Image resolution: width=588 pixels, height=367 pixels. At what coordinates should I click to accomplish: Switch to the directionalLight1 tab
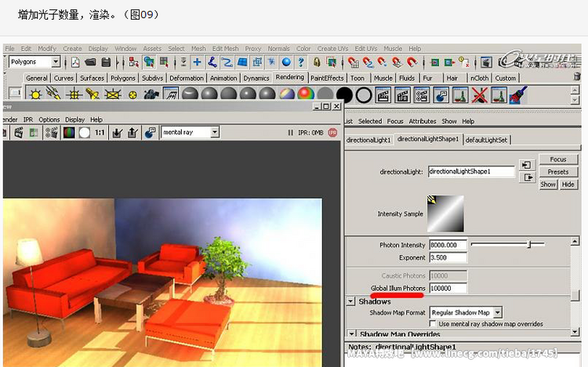tap(368, 140)
